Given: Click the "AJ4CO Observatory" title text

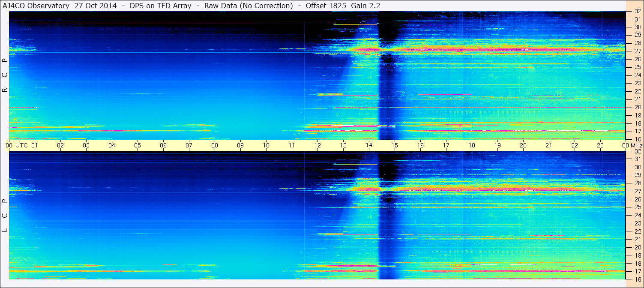Looking at the screenshot, I should coord(35,6).
